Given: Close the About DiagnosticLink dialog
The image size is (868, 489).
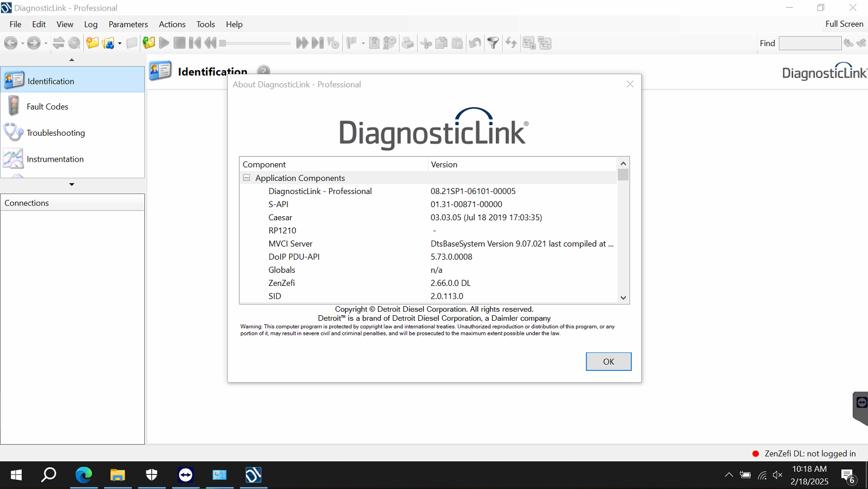Looking at the screenshot, I should tap(630, 84).
